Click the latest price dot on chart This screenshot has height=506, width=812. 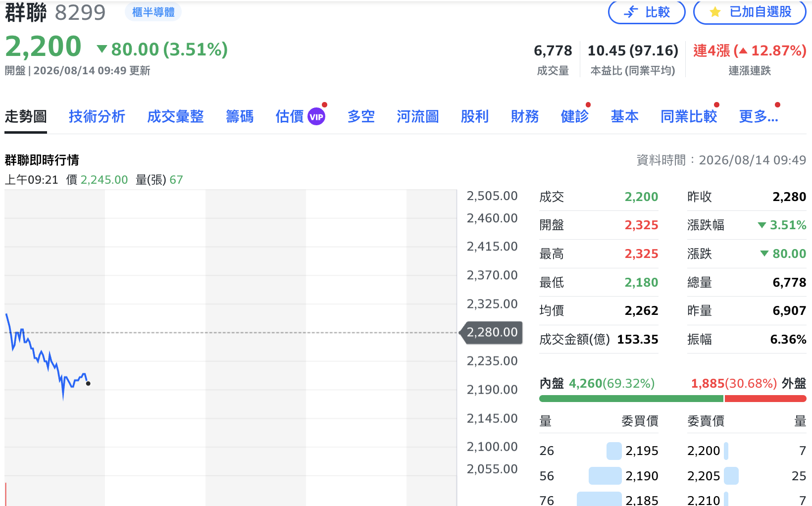88,383
